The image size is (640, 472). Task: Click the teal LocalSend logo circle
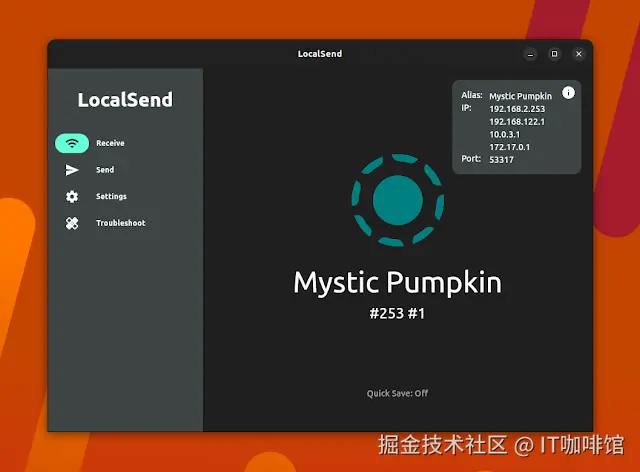(x=398, y=200)
